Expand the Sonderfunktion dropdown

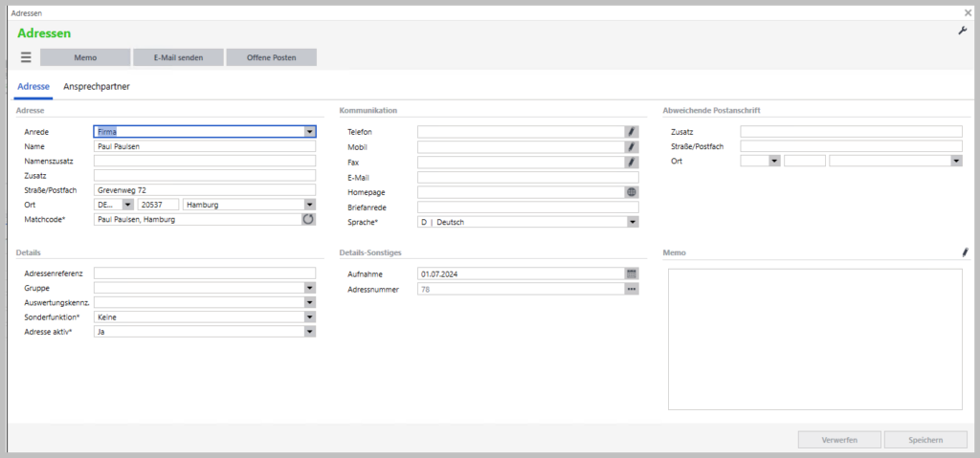pos(309,316)
